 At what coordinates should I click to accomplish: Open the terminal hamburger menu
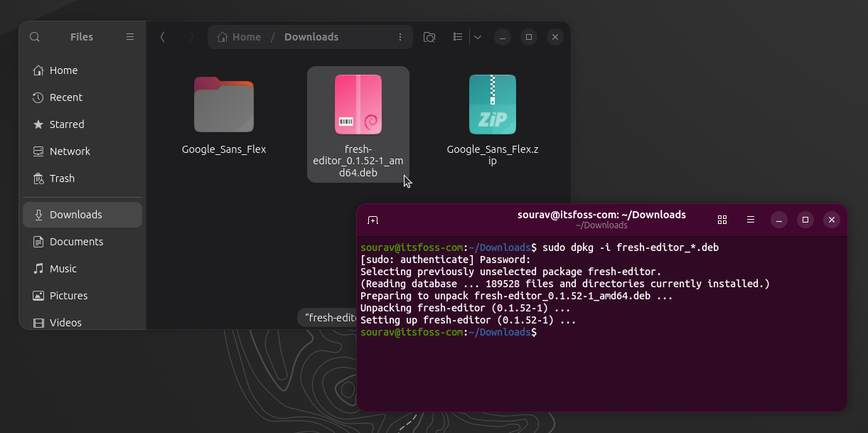(751, 220)
